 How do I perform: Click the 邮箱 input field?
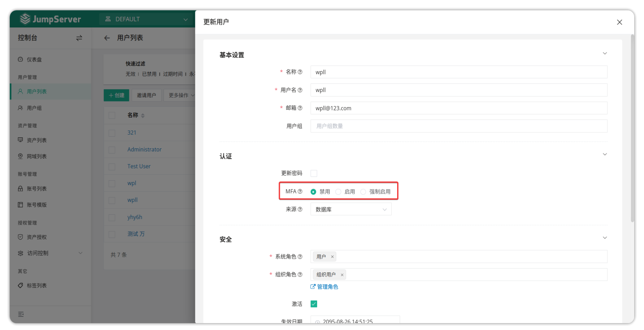coord(459,108)
